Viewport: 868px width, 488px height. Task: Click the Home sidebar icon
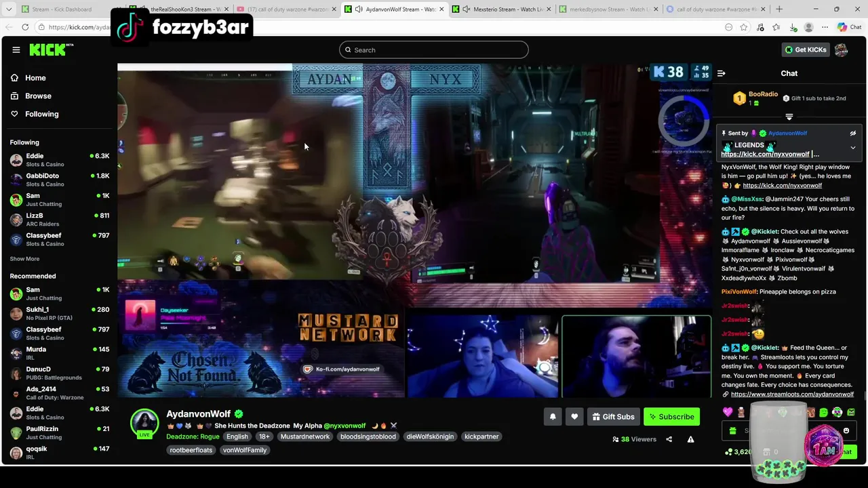pos(15,78)
